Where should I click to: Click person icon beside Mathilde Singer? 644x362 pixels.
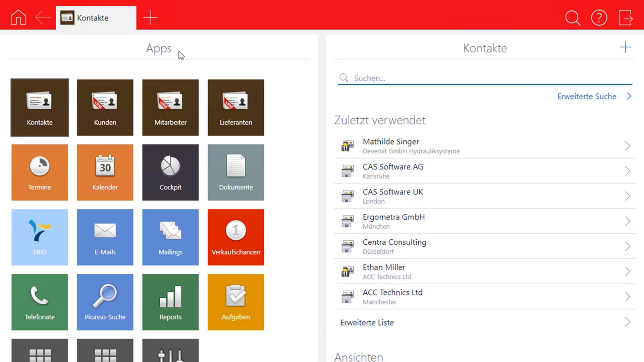[x=347, y=146]
